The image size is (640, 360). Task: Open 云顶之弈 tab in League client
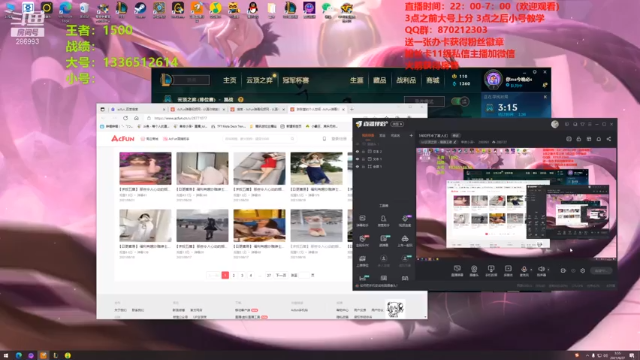click(x=259, y=80)
